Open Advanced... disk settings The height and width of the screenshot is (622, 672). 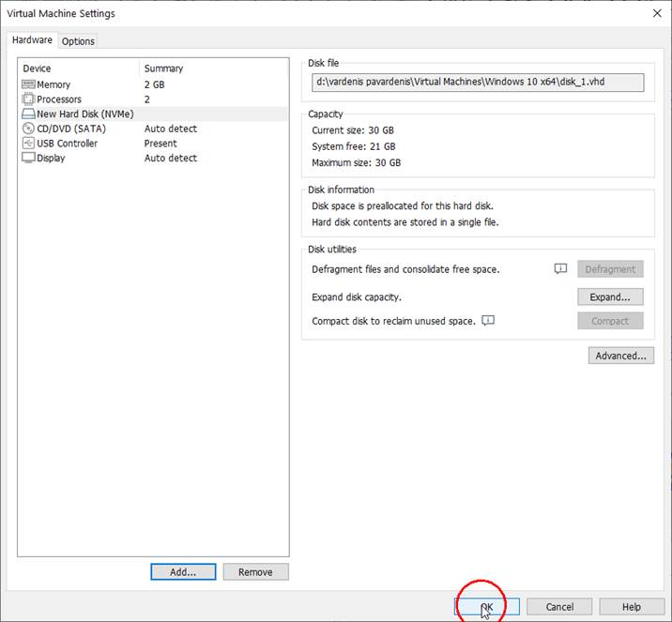(620, 356)
